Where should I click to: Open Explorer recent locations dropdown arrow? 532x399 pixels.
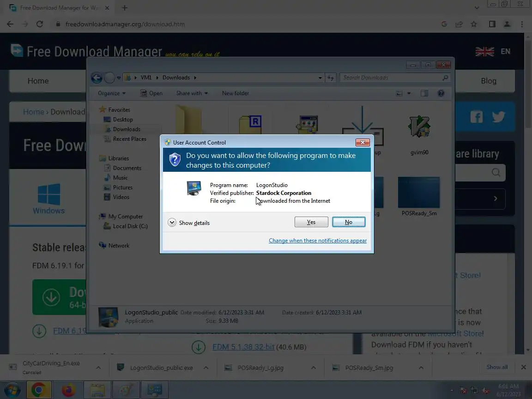tap(119, 78)
